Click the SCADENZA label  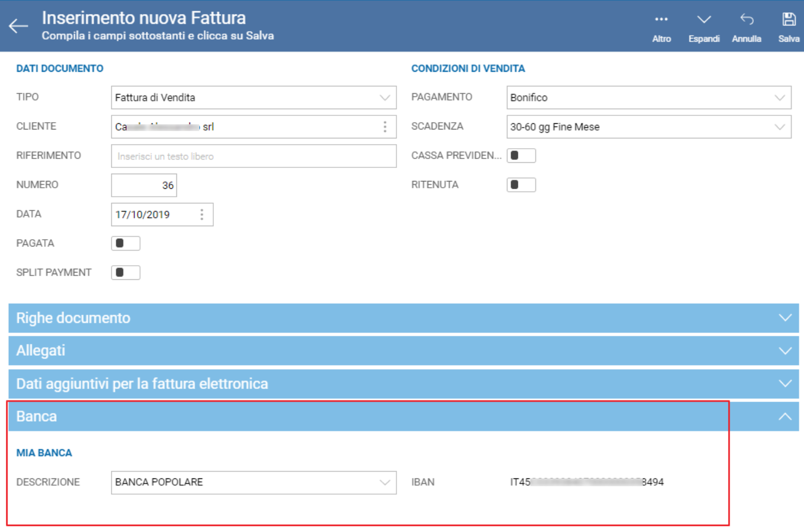[437, 126]
